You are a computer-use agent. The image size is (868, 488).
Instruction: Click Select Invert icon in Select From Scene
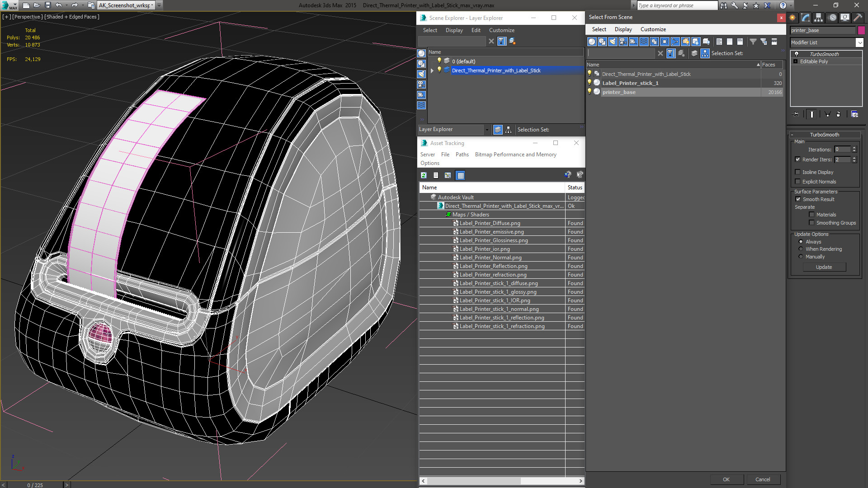(740, 42)
